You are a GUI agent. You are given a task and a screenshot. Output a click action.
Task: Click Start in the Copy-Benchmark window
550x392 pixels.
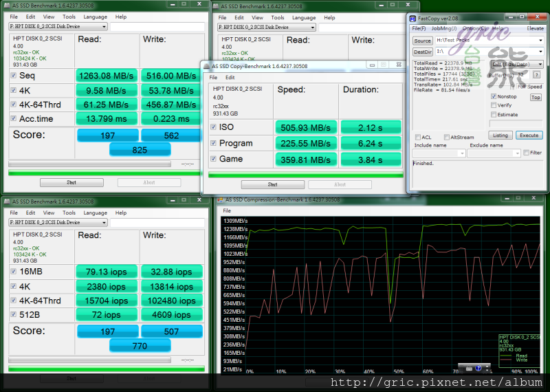[272, 184]
